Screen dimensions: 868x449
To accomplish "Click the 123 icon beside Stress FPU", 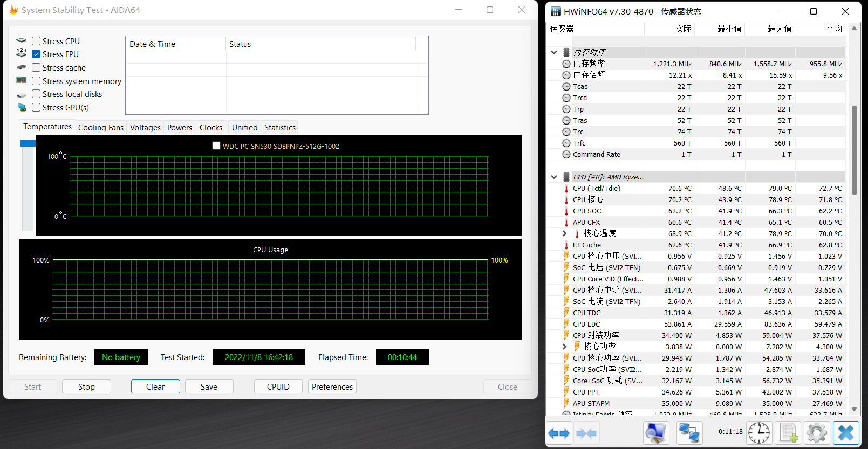I will tap(22, 53).
